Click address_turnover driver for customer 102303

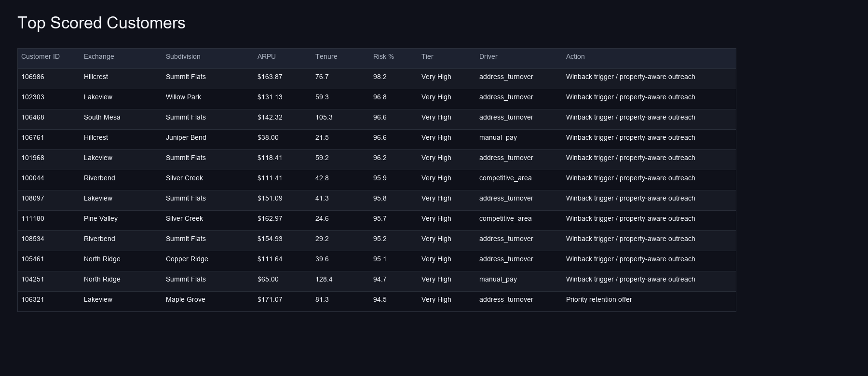coord(506,97)
